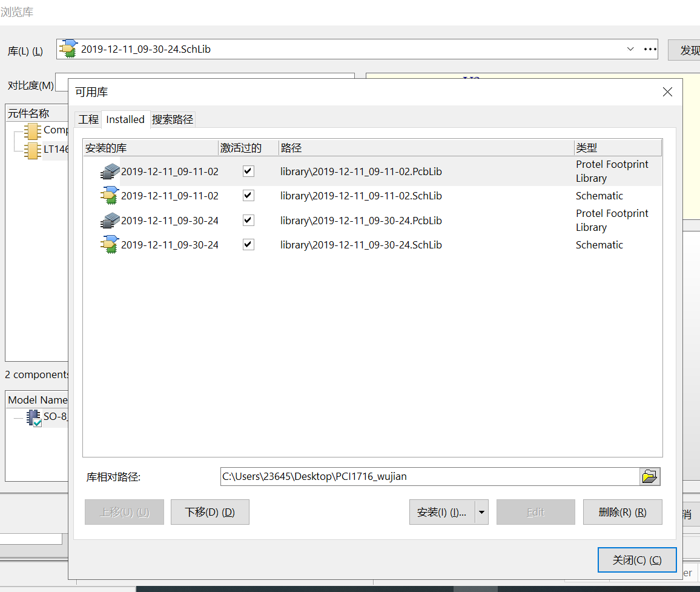Uncheck activation for library\2019-12-11_09-30-24.SchLib
700x592 pixels.
pyautogui.click(x=248, y=245)
